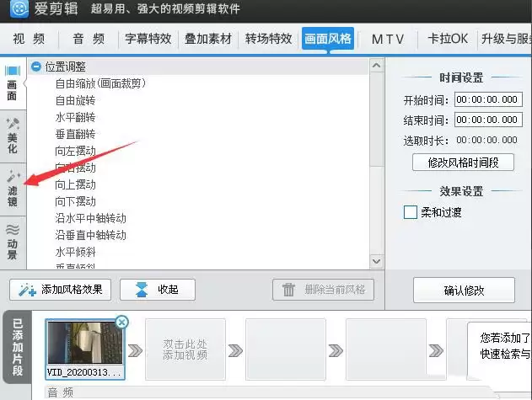Collapse the 位置调整 group
The height and width of the screenshot is (400, 532).
pyautogui.click(x=36, y=67)
